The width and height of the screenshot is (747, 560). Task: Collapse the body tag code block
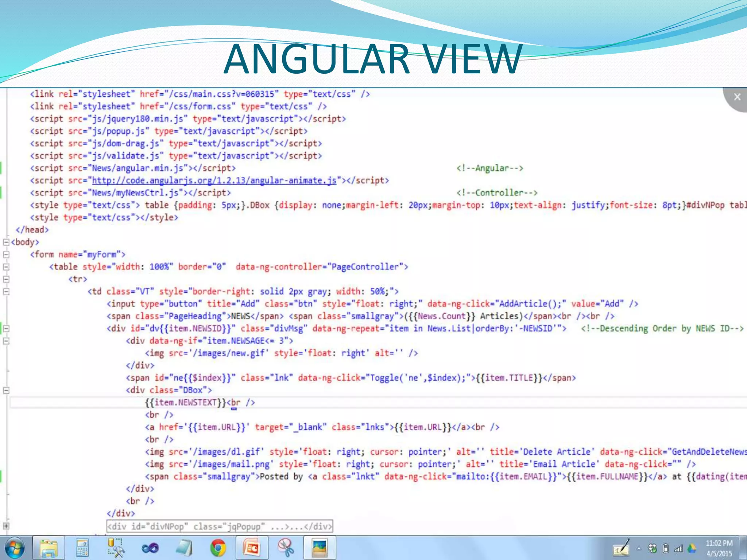point(6,242)
